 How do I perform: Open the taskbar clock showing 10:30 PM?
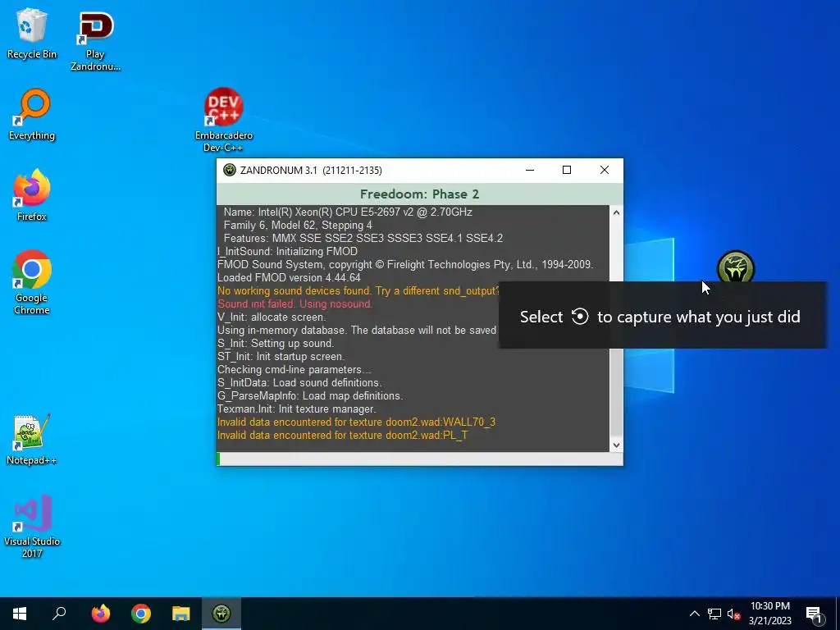tap(769, 614)
